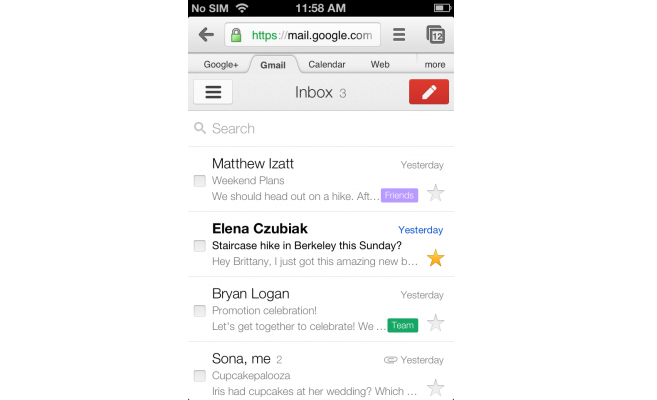Select the Elena Czubiak email checkbox
The width and height of the screenshot is (657, 400).
[x=199, y=246]
